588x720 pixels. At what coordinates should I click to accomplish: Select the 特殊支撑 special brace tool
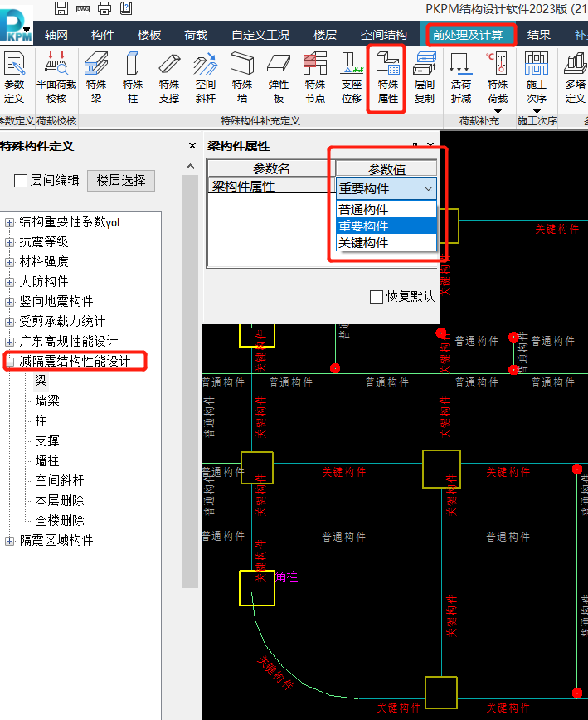pos(169,78)
